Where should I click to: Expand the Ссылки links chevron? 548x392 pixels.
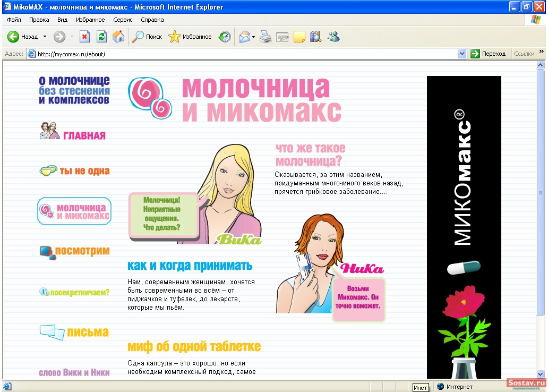(541, 52)
